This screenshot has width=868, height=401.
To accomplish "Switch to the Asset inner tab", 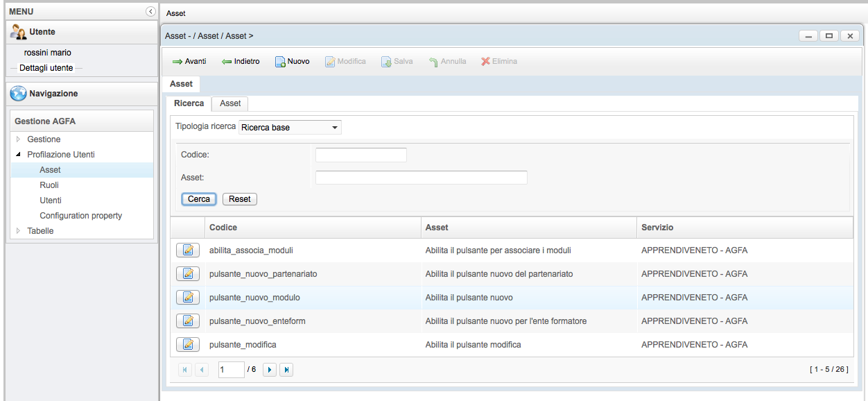I will click(230, 103).
